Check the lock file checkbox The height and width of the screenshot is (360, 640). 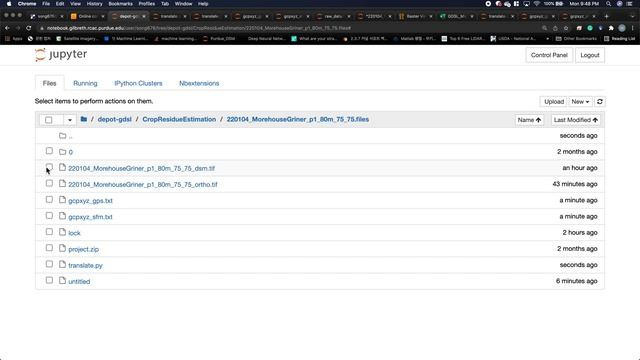(49, 232)
